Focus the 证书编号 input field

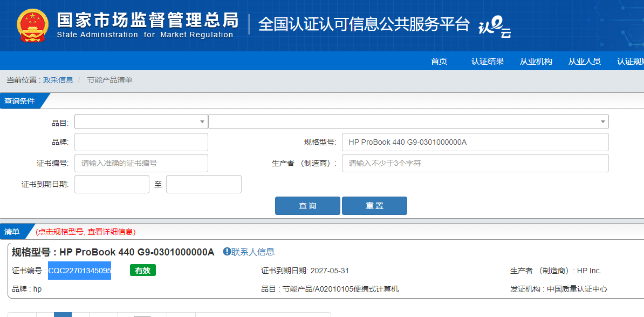point(141,163)
